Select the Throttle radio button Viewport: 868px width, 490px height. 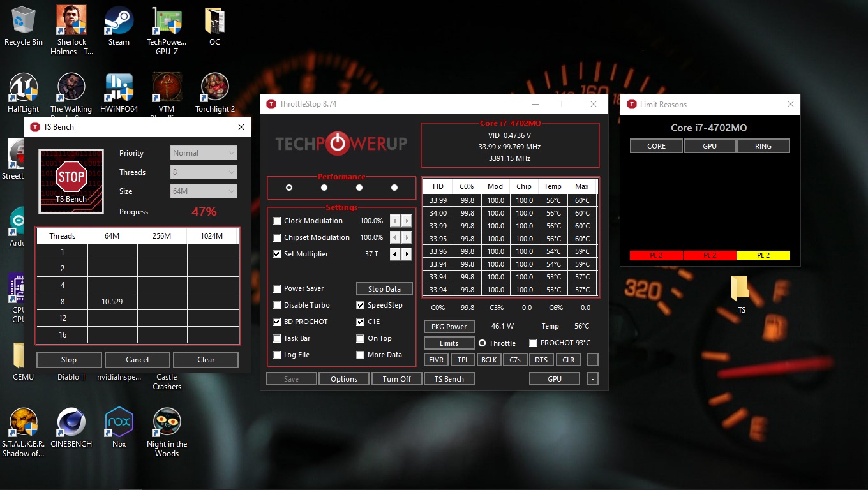(x=482, y=343)
